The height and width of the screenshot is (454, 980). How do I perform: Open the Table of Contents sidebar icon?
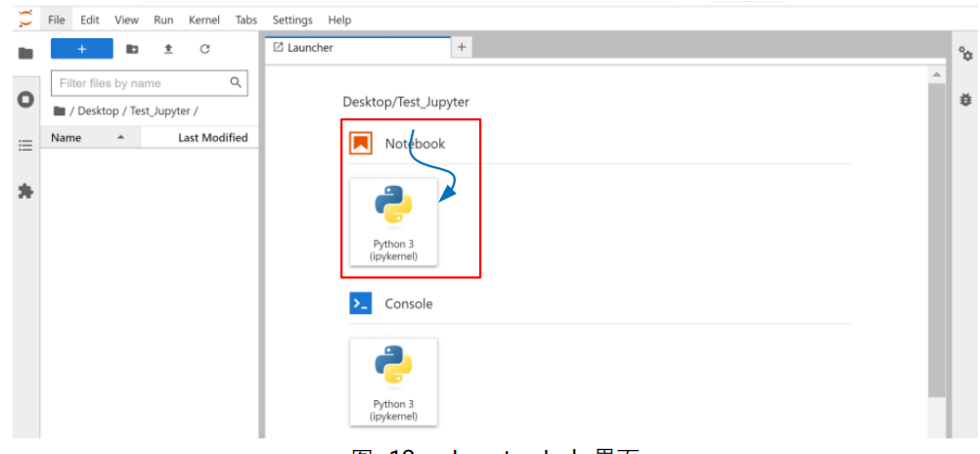[x=25, y=146]
